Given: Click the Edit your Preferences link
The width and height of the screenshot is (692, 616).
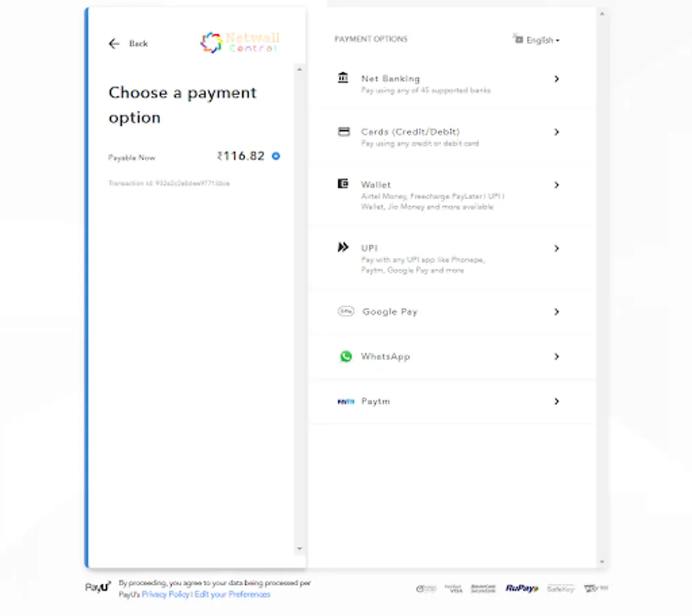Looking at the screenshot, I should coord(232,594).
